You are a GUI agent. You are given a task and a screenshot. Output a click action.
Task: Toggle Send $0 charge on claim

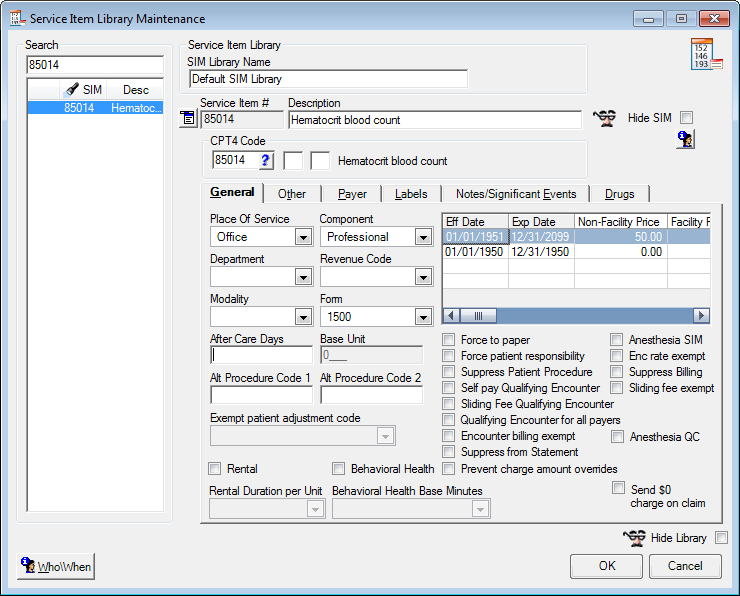pos(618,488)
